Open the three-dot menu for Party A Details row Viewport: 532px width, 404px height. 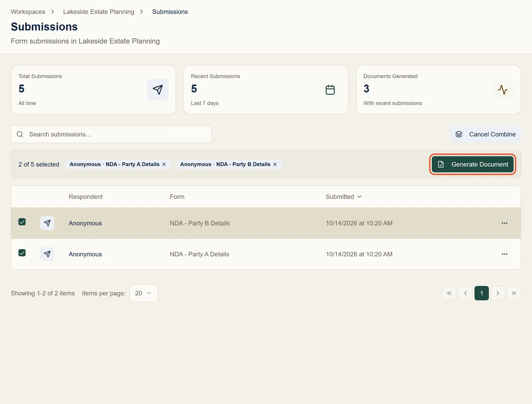[504, 254]
